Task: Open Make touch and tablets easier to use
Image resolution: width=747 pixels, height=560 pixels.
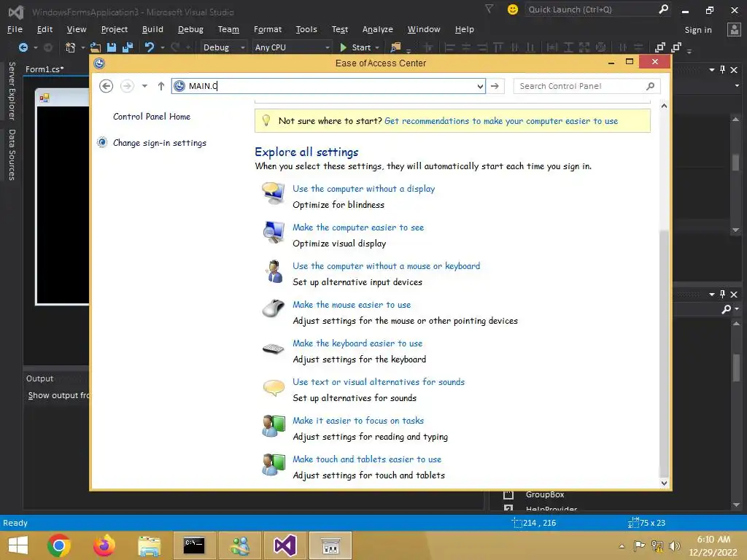Action: tap(367, 459)
